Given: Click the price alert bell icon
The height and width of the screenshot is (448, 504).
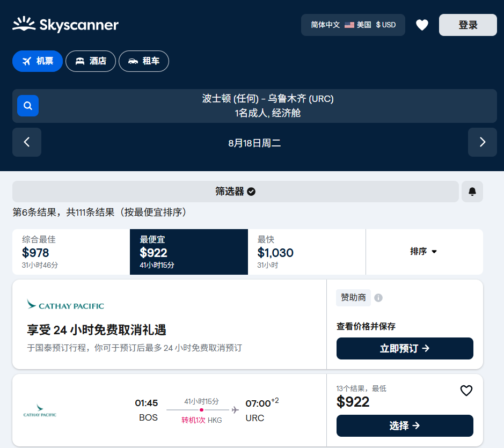Looking at the screenshot, I should [472, 192].
